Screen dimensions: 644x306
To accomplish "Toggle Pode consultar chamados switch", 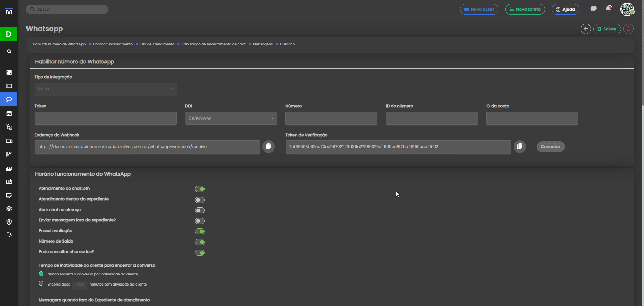I will point(200,253).
